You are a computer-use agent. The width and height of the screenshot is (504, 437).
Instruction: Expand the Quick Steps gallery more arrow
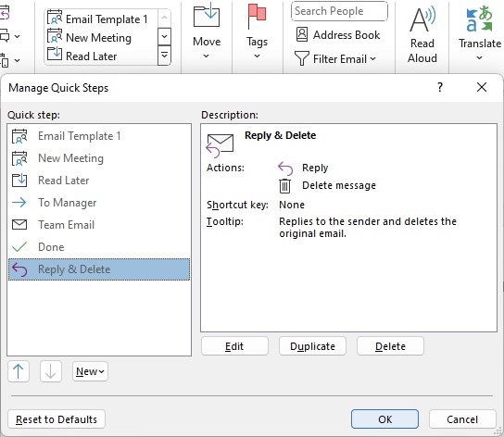[164, 56]
